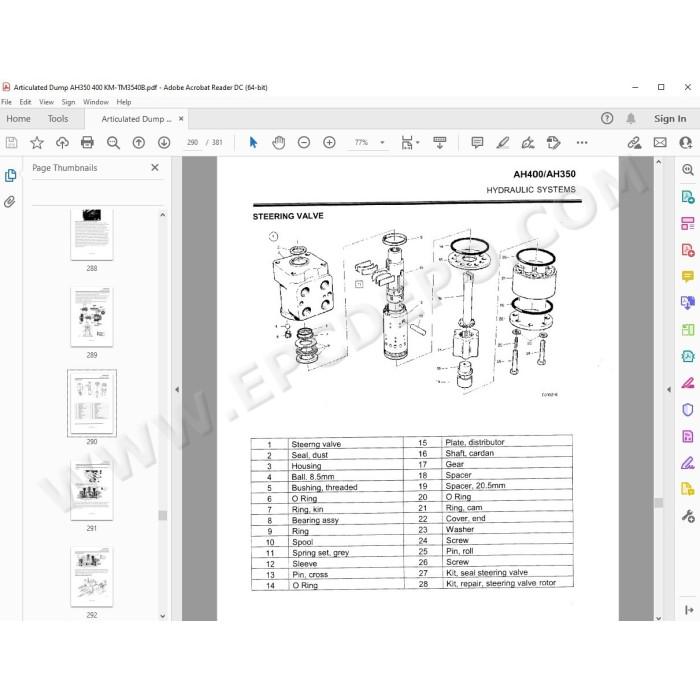
Task: Expand the right tools pane arrow
Action: (689, 610)
